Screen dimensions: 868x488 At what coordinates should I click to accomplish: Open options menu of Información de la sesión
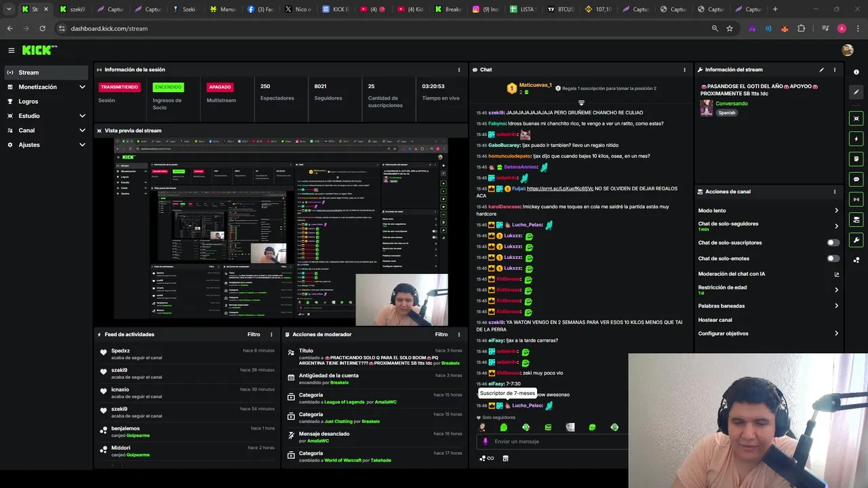click(x=458, y=70)
